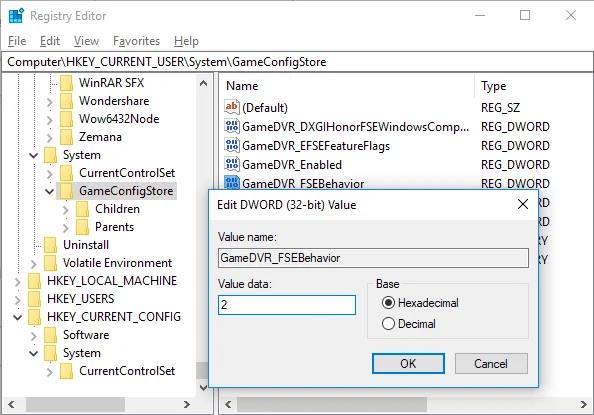The width and height of the screenshot is (594, 415).
Task: Expand the Parents subkey
Action: [x=66, y=227]
